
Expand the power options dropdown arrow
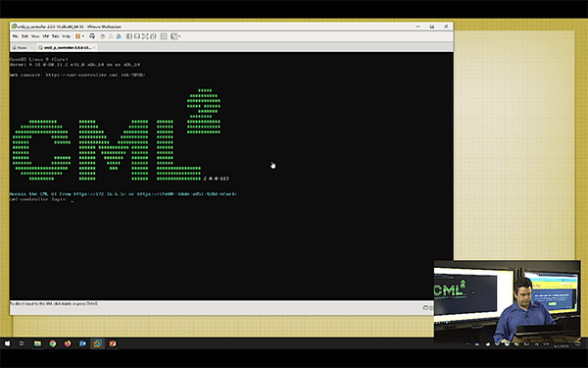pyautogui.click(x=83, y=36)
